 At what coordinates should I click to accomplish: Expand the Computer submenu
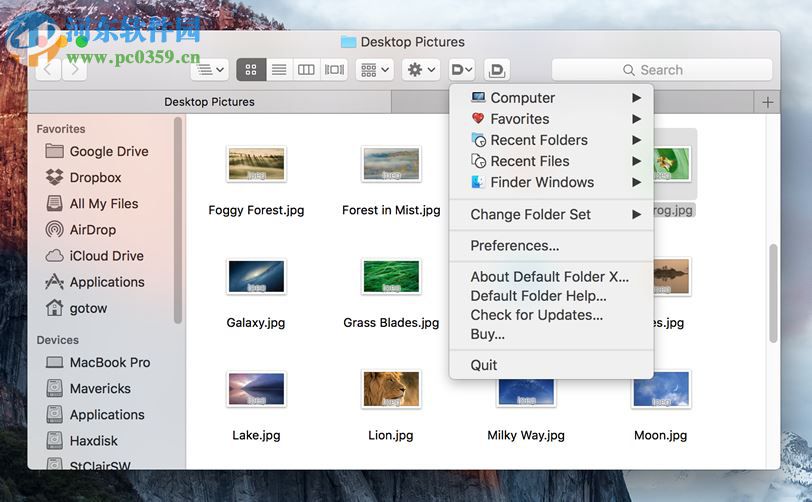pyautogui.click(x=552, y=98)
